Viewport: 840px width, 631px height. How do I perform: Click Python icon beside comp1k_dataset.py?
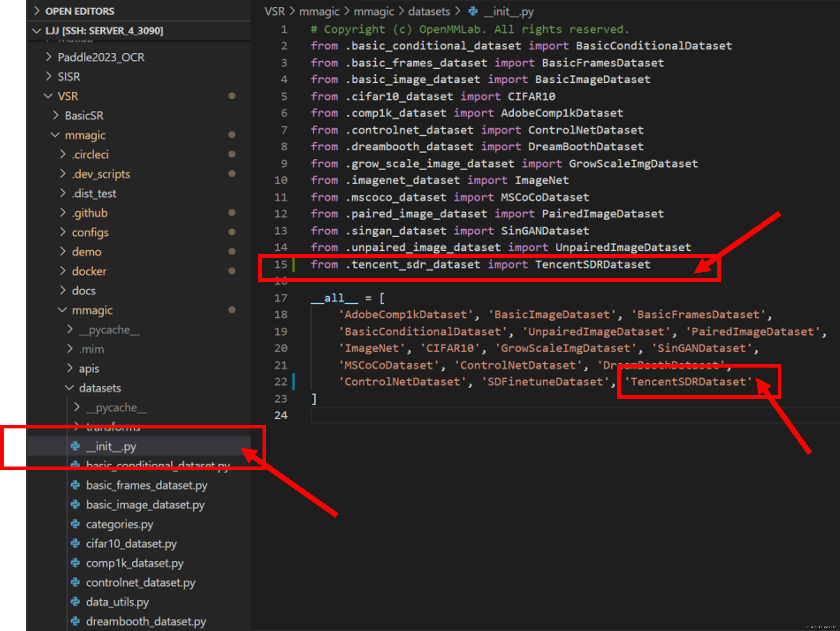tap(75, 563)
